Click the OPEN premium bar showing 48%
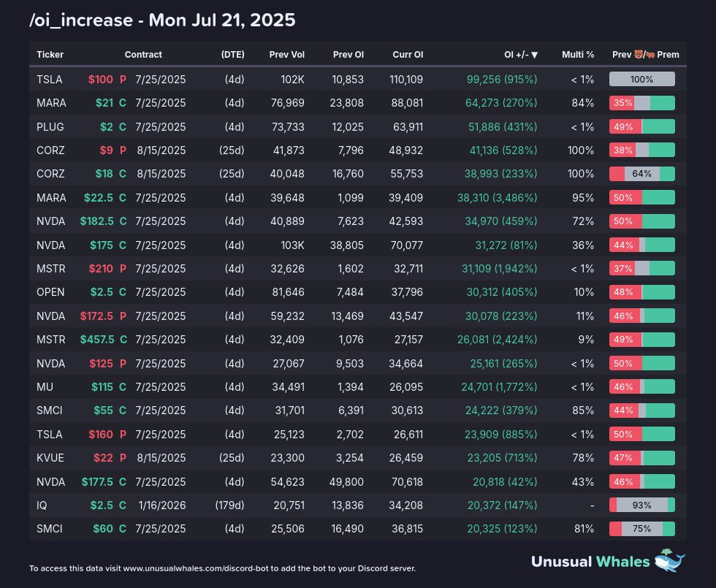The height and width of the screenshot is (588, 716). tap(642, 291)
